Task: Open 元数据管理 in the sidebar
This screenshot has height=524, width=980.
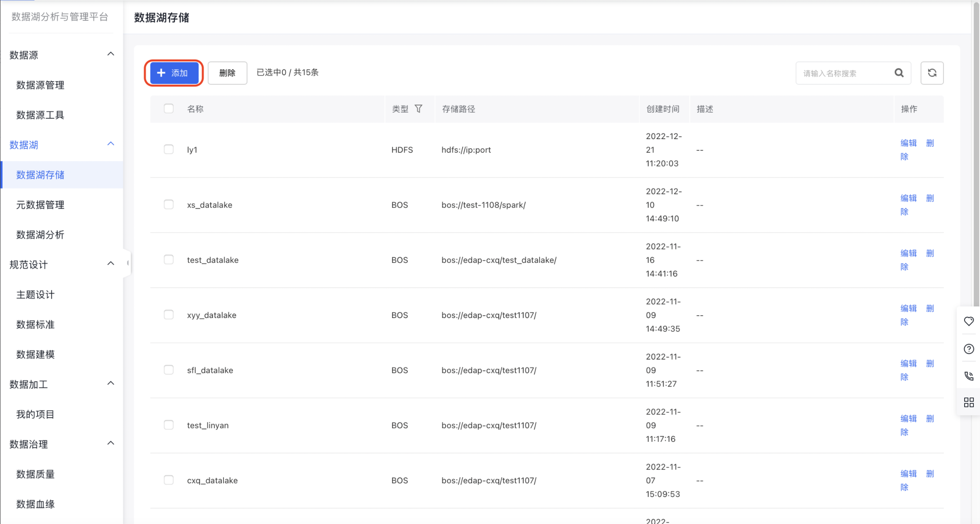Action: tap(40, 205)
